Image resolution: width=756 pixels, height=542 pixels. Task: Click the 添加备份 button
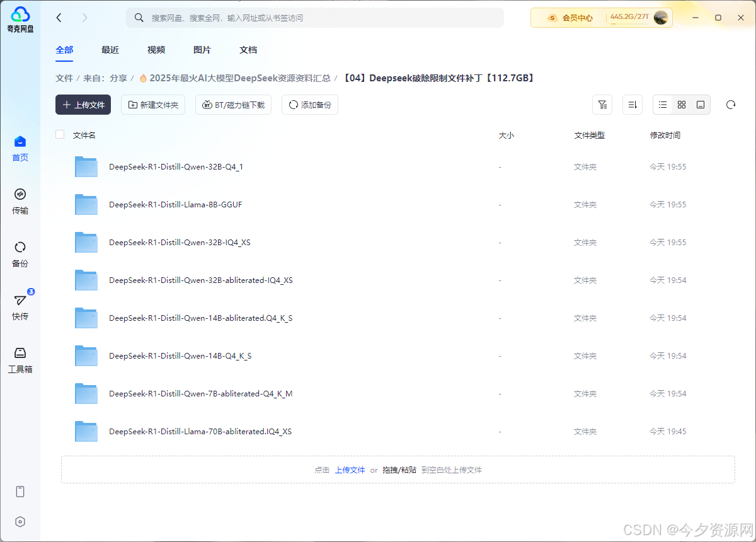[x=310, y=105]
